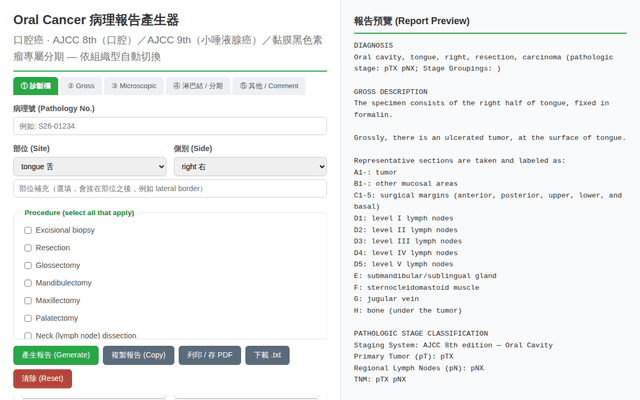Click the 複製報告 (Copy) button
This screenshot has height=400, width=640.
[138, 355]
